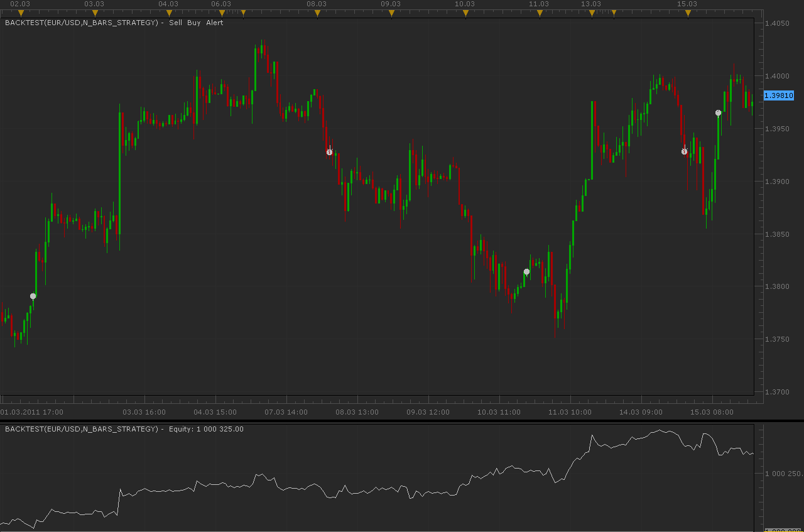Click the trade marker circle near 1.3930 on 08.03
Image resolution: width=804 pixels, height=532 pixels.
click(x=329, y=152)
